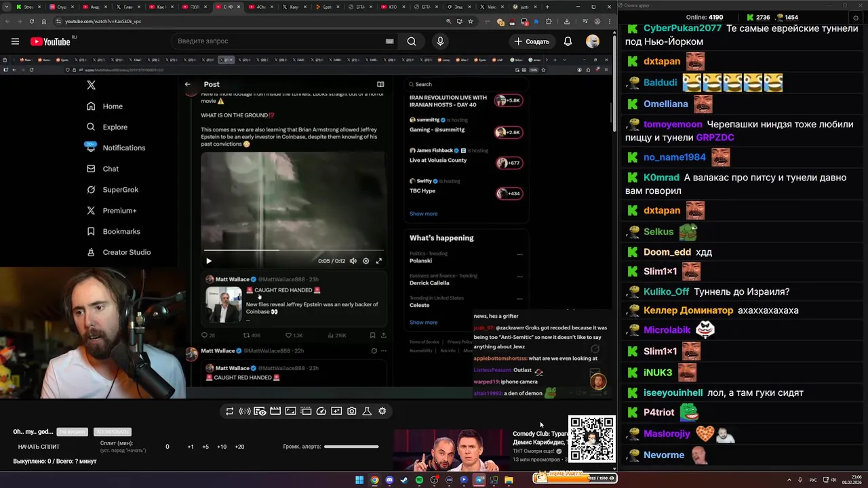Screen dimensions: 868x488
Task: Open the YouTube account avatar menu
Action: pyautogui.click(x=593, y=41)
